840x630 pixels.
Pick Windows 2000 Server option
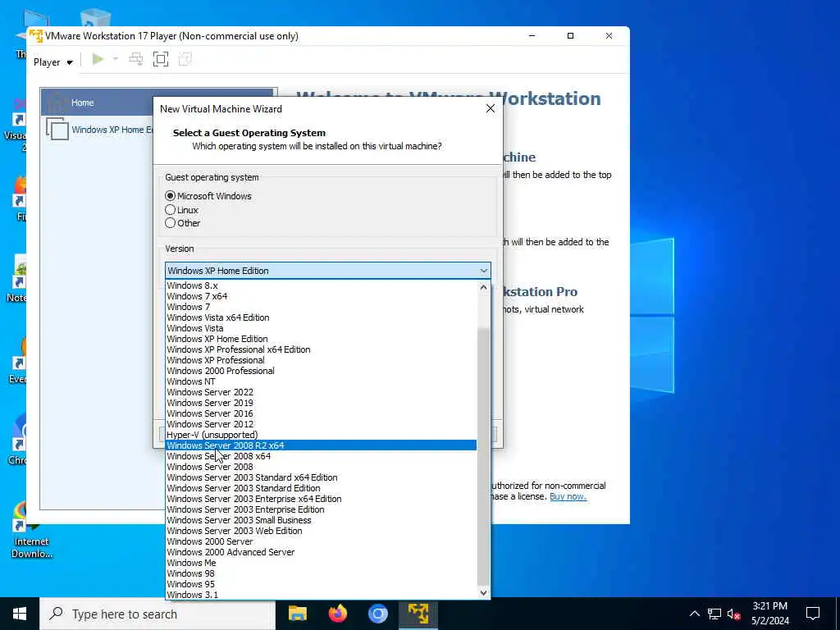point(321,541)
